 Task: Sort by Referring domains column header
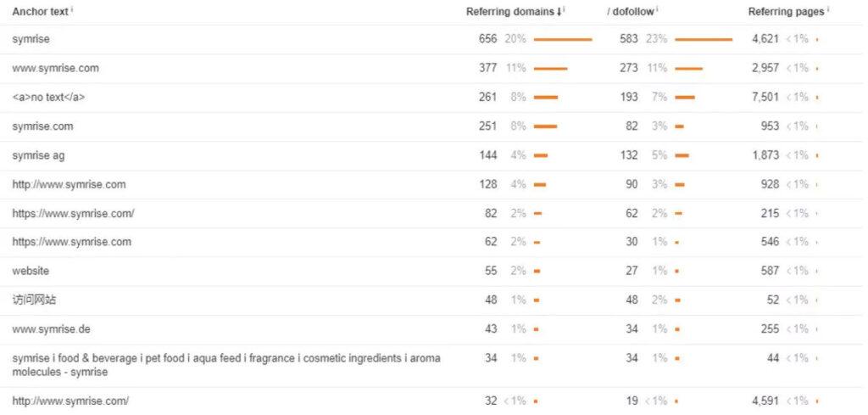click(512, 12)
